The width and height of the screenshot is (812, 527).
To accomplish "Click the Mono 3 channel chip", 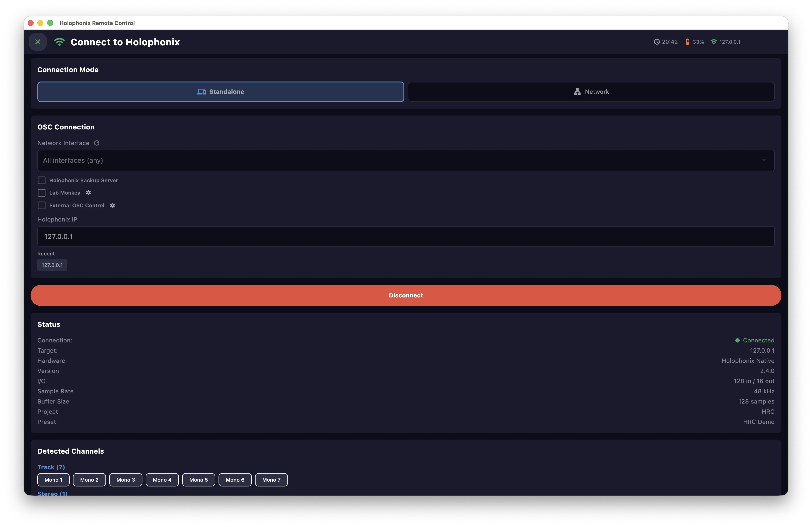I will coord(125,480).
